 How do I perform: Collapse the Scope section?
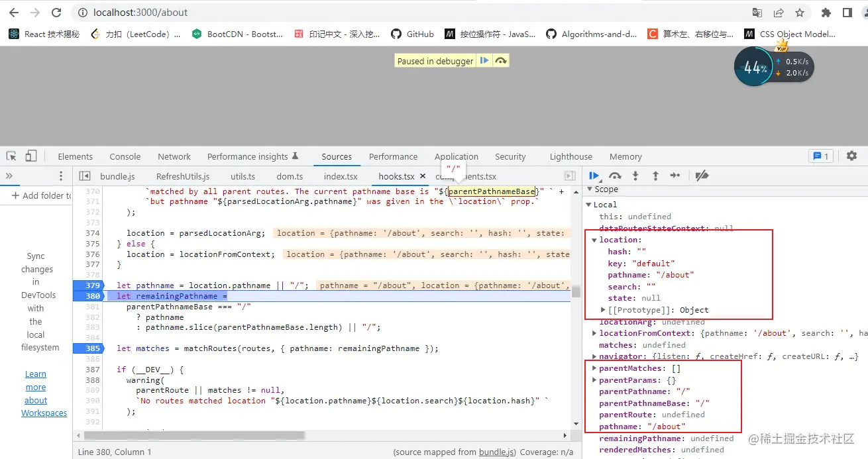pos(590,189)
